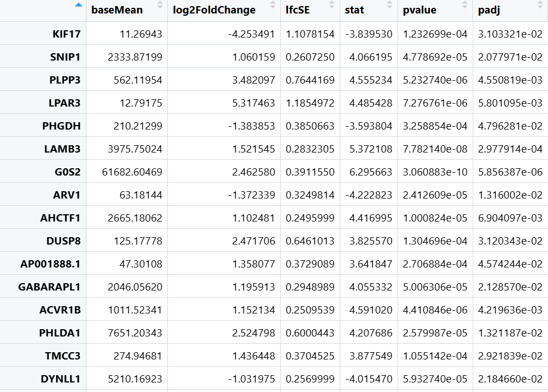Select the KIF17 row name

coord(65,34)
